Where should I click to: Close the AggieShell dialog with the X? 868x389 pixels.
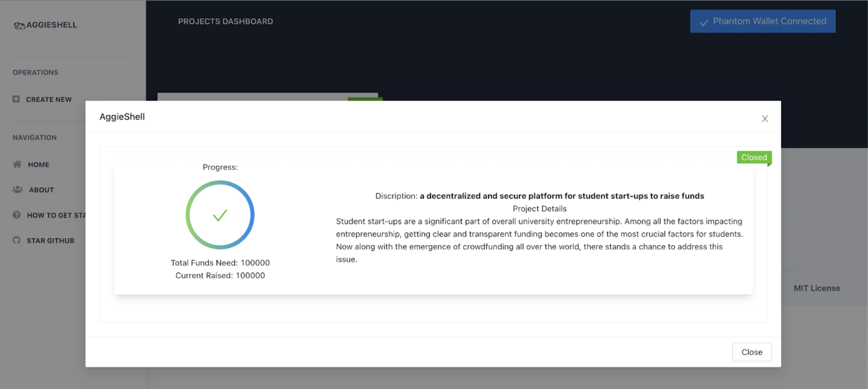(765, 118)
